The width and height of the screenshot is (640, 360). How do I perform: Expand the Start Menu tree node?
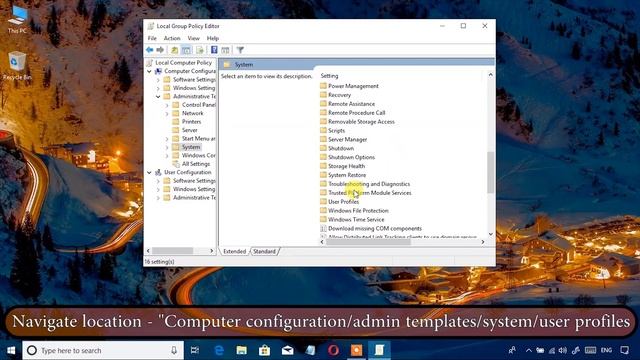tap(167, 138)
